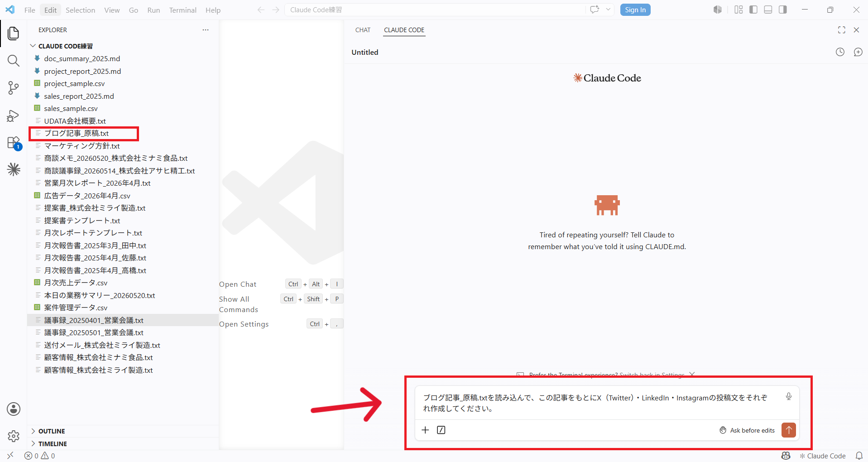The height and width of the screenshot is (462, 868).
Task: Open the notifications bell
Action: tap(859, 456)
